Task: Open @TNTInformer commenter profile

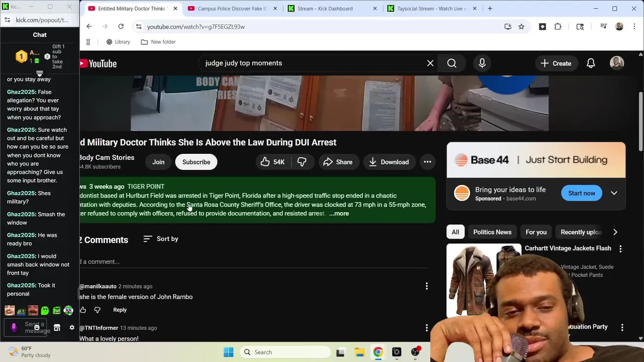Action: (99, 328)
